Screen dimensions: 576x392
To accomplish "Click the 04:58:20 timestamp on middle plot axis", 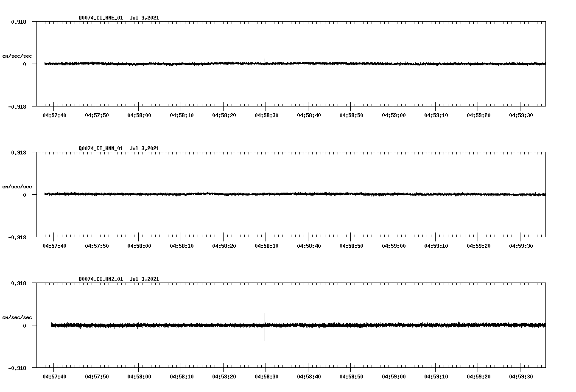I will pos(224,245).
